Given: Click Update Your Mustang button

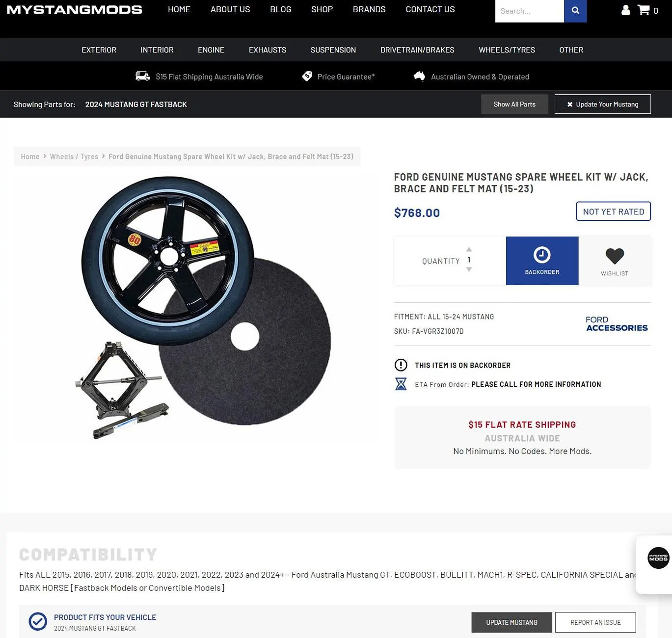Looking at the screenshot, I should pyautogui.click(x=603, y=104).
